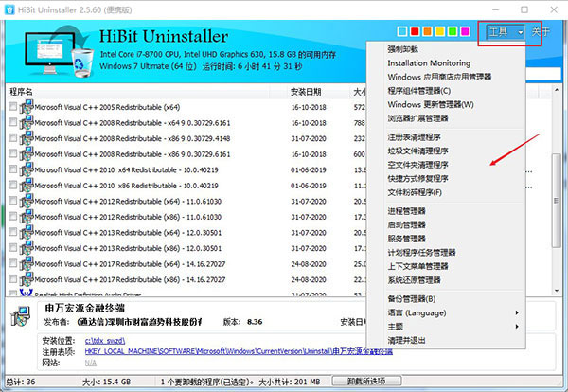This screenshot has width=568, height=392.
Task: Enable checkbox for Visual C++ 2017 Redistributable (x64)
Action: coord(12,263)
